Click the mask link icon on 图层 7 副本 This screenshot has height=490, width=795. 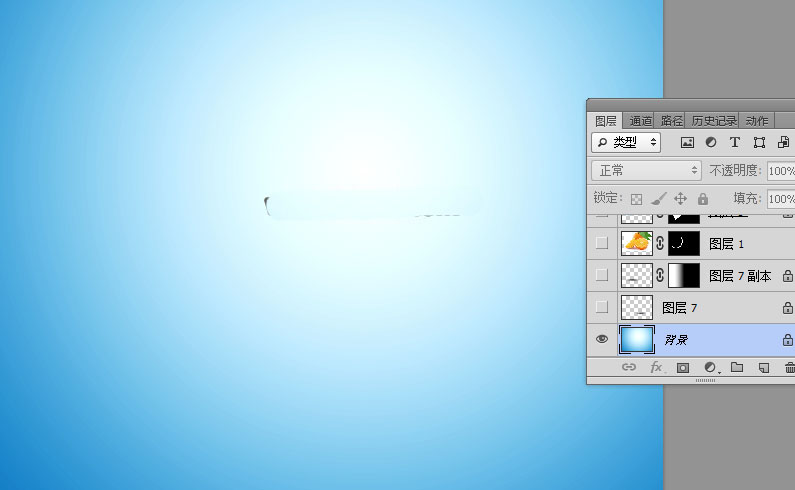pos(660,275)
